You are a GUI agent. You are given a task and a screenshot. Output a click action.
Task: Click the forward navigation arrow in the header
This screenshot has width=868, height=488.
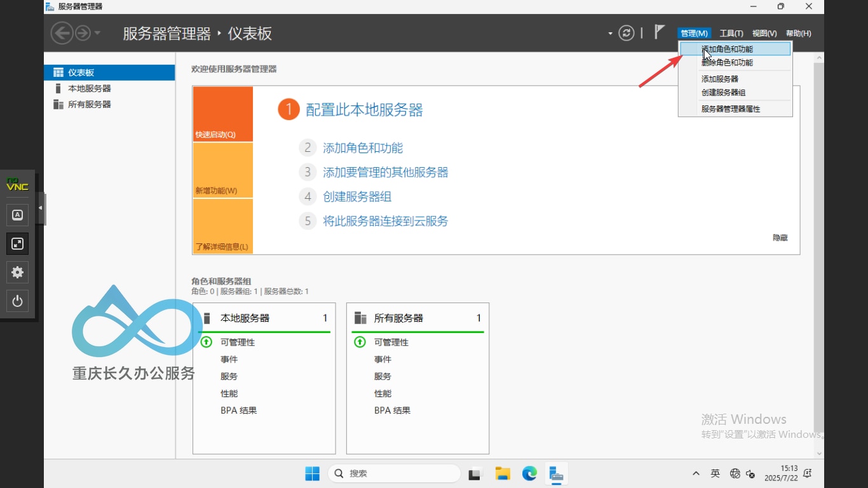tap(83, 33)
